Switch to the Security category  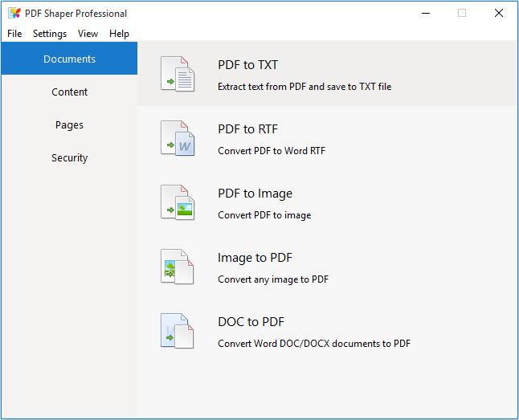(69, 158)
